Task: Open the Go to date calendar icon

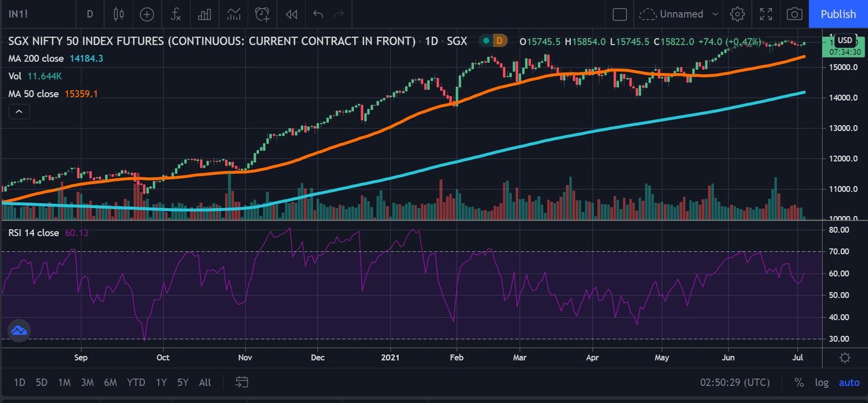Action: pos(241,383)
